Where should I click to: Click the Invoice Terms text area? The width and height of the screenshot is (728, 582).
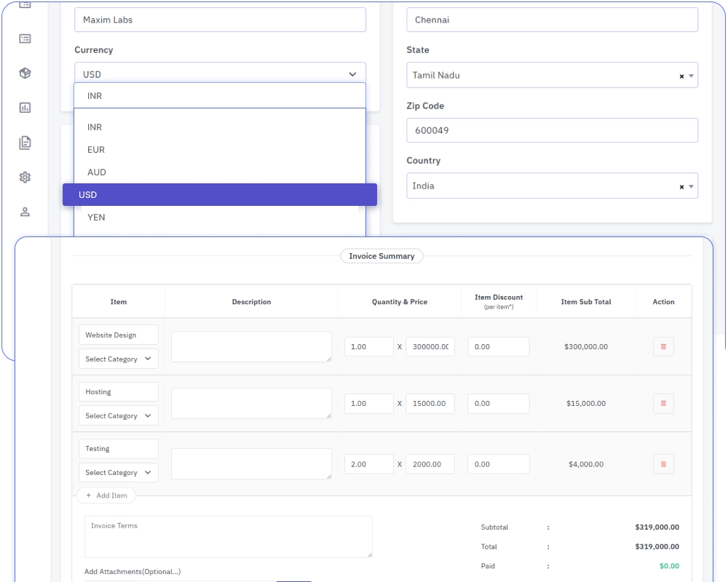click(x=229, y=536)
